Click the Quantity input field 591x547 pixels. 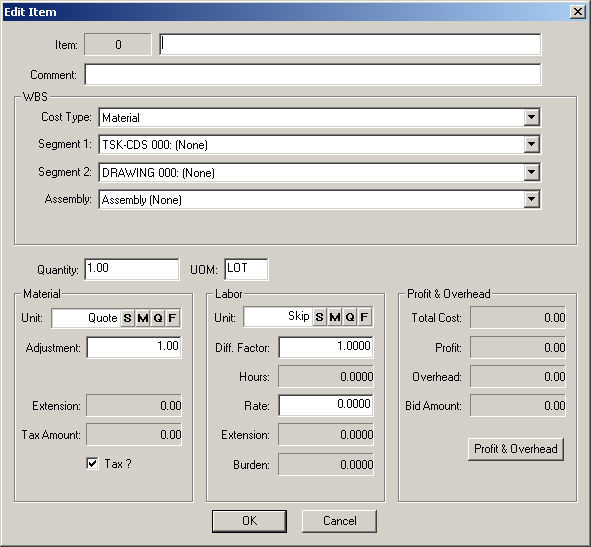132,269
